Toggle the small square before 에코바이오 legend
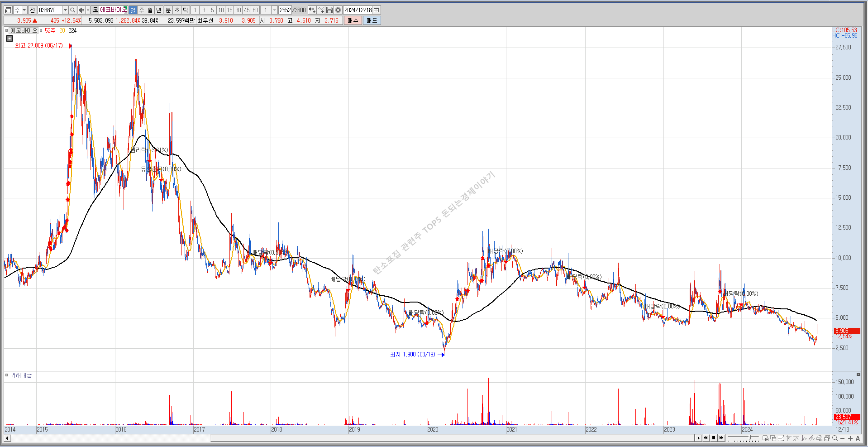Image resolution: width=868 pixels, height=447 pixels. click(6, 30)
